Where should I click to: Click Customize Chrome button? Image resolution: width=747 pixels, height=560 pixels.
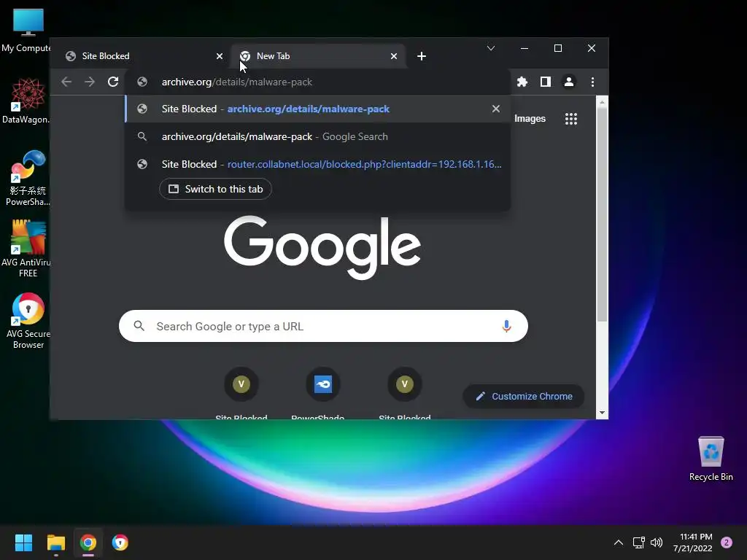(x=524, y=396)
